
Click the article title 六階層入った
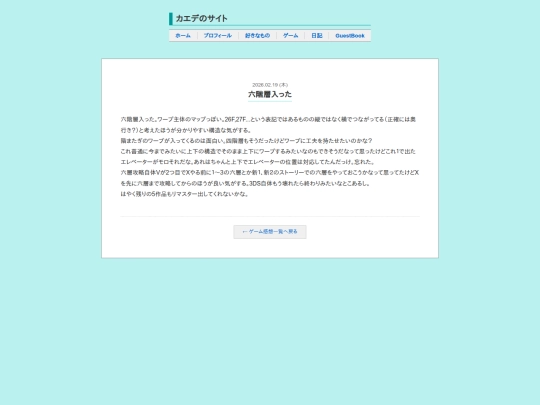click(x=270, y=94)
